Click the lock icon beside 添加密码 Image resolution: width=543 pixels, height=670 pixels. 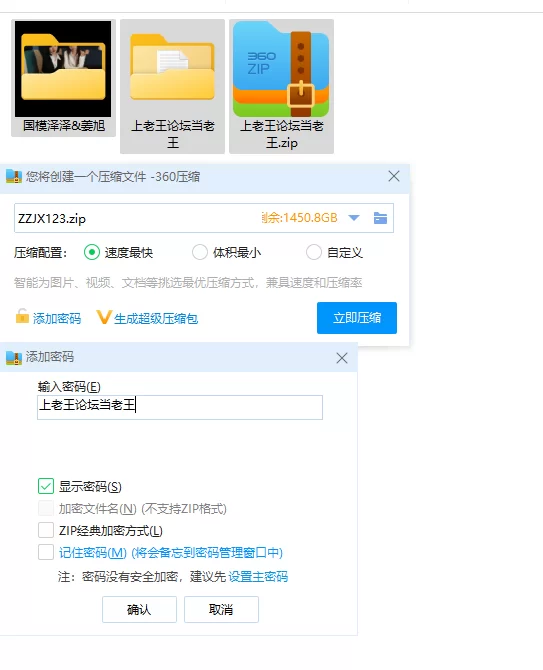click(22, 316)
